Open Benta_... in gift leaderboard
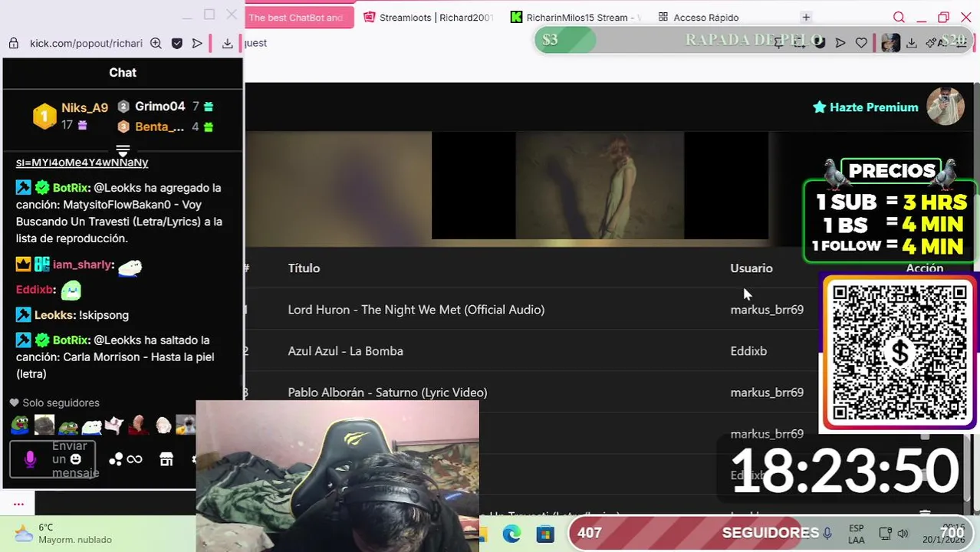 click(x=159, y=127)
